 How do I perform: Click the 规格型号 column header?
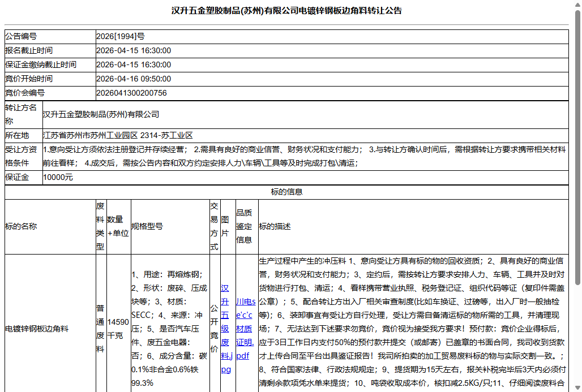170,227
